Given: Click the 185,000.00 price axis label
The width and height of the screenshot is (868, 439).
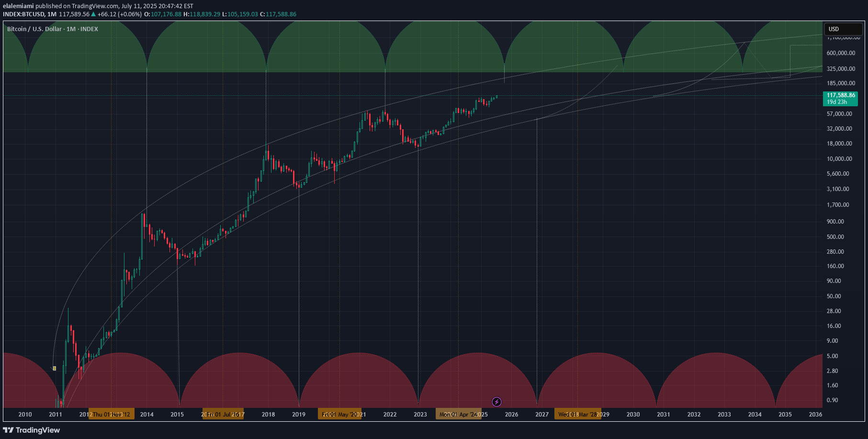Looking at the screenshot, I should pyautogui.click(x=841, y=83).
